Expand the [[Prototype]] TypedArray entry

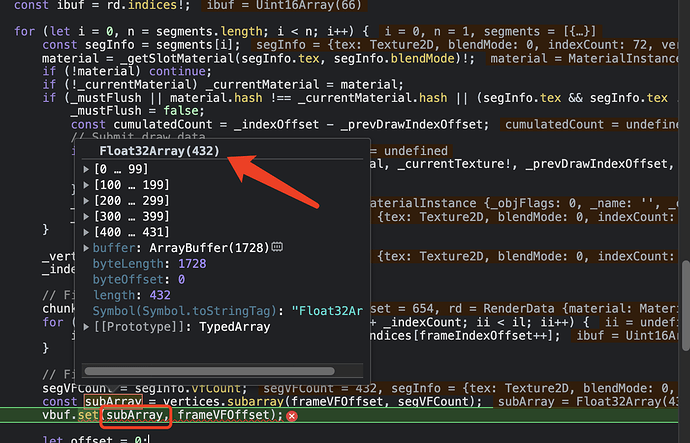[86, 327]
